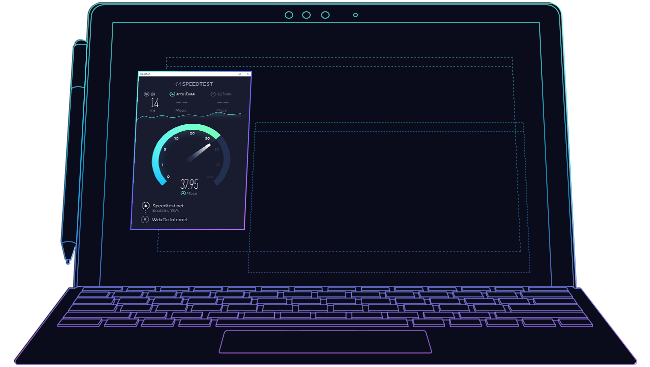Select the upload arrow icon in results row

pos(213,94)
